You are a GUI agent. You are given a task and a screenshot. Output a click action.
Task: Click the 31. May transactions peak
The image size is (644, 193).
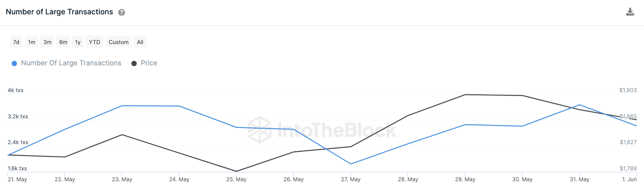click(580, 105)
